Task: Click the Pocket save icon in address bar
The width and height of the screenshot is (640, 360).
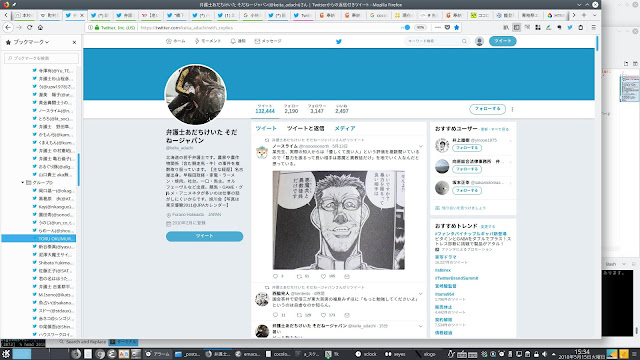Action: tap(447, 27)
